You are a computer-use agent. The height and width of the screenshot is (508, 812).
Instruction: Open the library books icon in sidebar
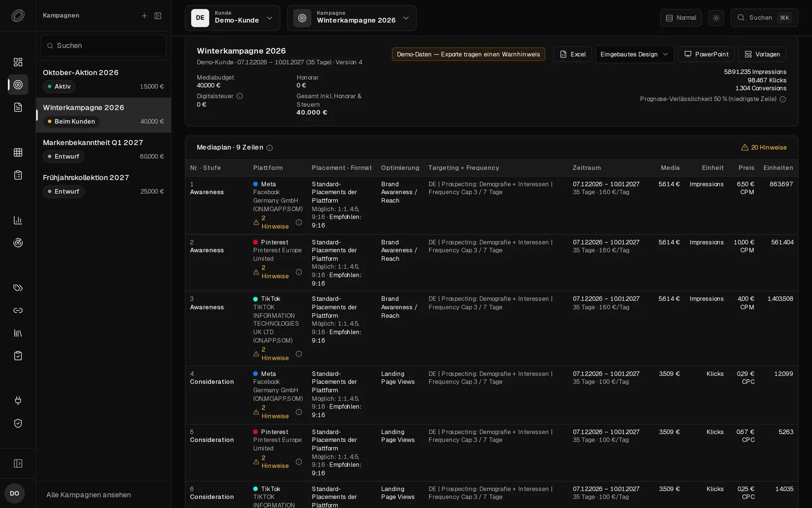(18, 333)
